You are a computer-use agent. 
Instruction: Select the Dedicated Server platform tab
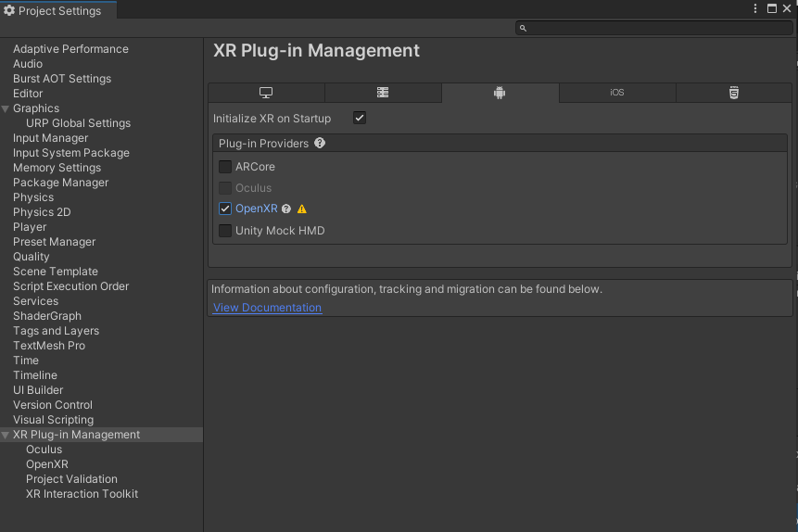coord(383,93)
